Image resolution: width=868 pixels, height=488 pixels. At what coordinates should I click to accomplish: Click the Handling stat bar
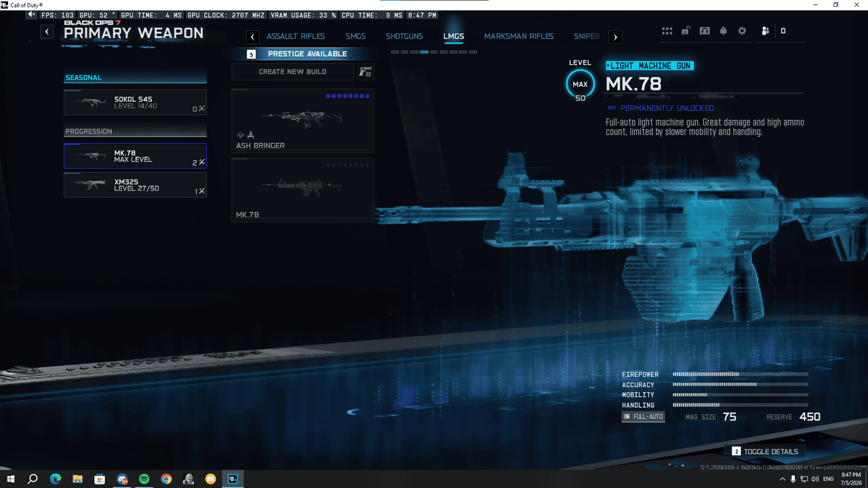tap(740, 405)
